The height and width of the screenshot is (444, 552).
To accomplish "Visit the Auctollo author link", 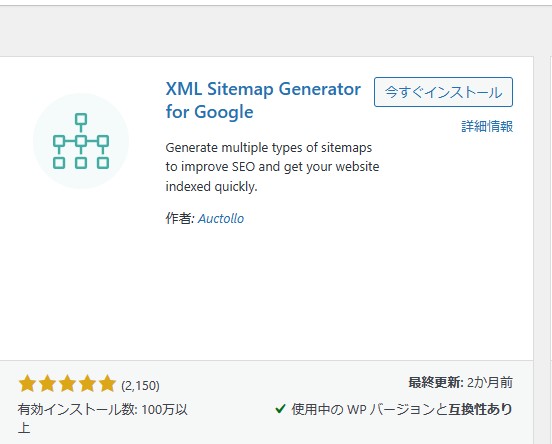I will [221, 219].
